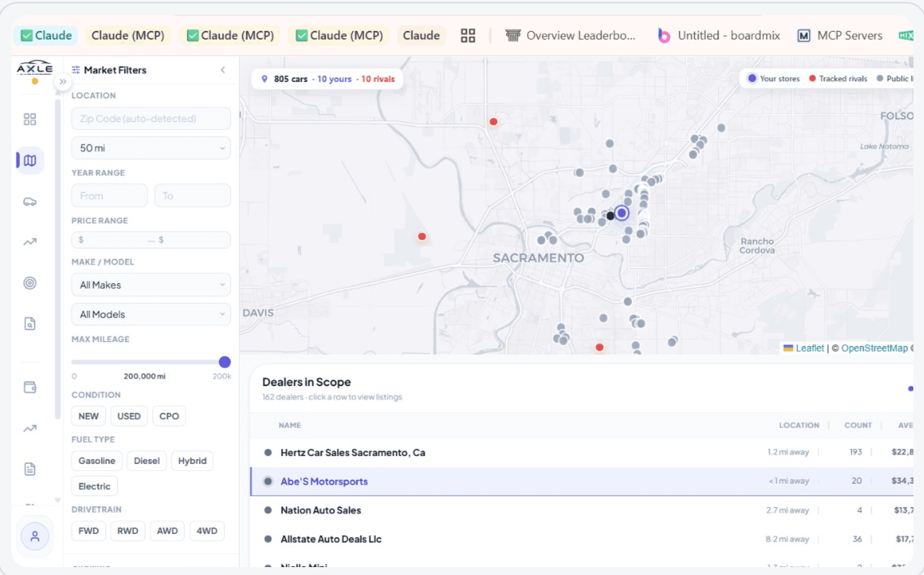Toggle the AWD drivetrain filter

[x=168, y=531]
